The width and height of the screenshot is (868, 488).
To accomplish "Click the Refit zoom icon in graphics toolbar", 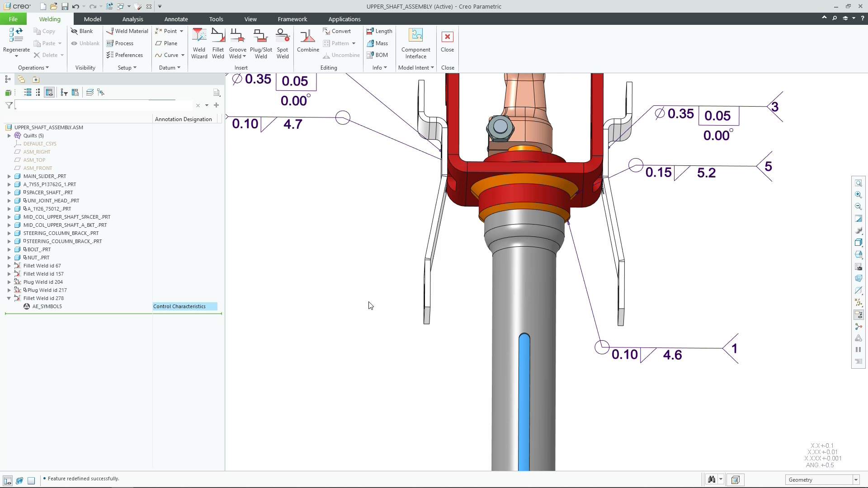I will [x=858, y=183].
